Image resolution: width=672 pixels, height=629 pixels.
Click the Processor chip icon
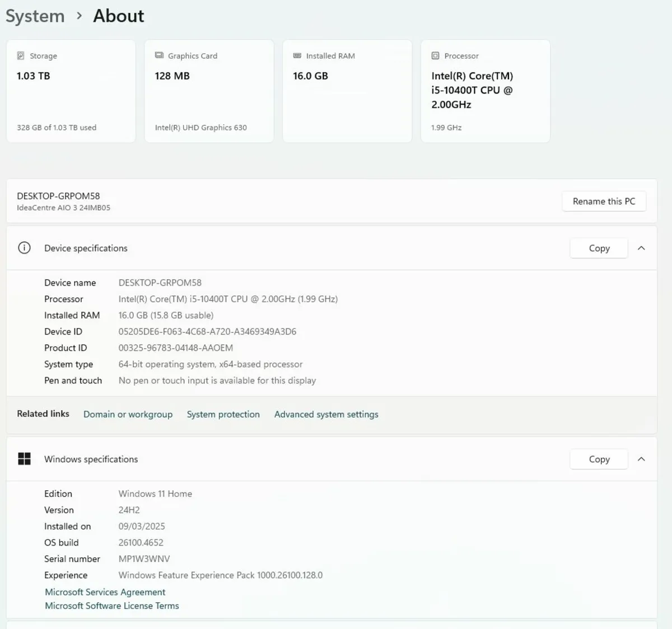[435, 55]
